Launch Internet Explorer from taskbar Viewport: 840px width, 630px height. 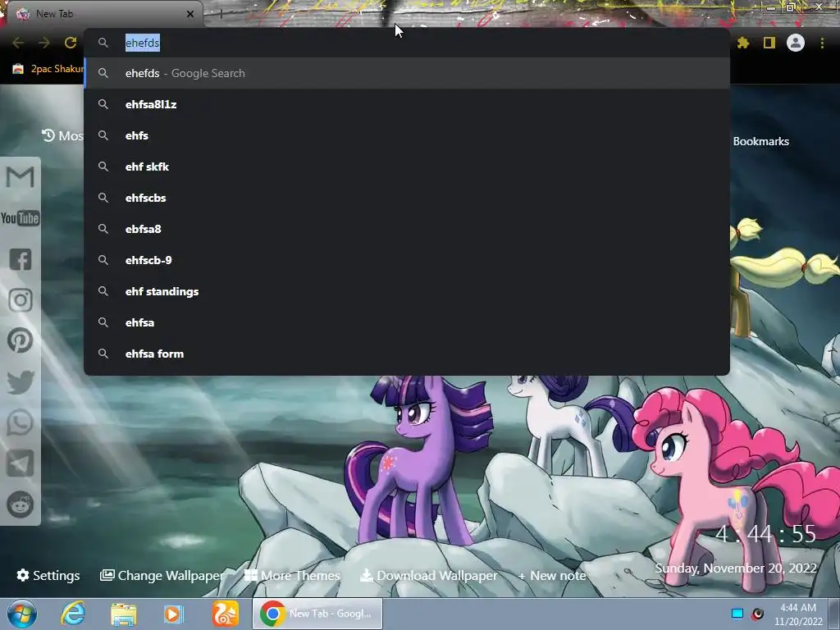[73, 614]
